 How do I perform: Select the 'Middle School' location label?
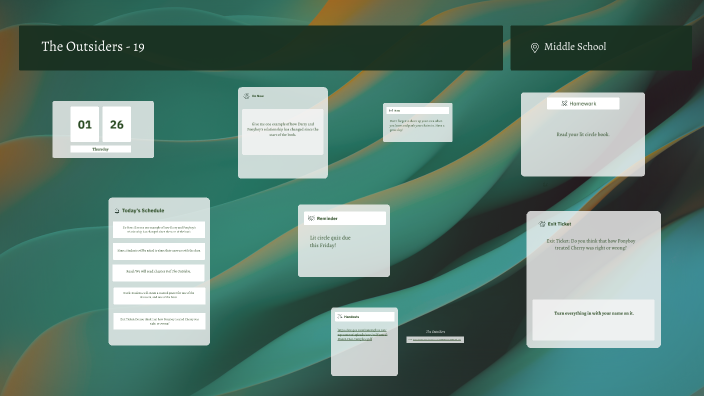[x=575, y=47]
